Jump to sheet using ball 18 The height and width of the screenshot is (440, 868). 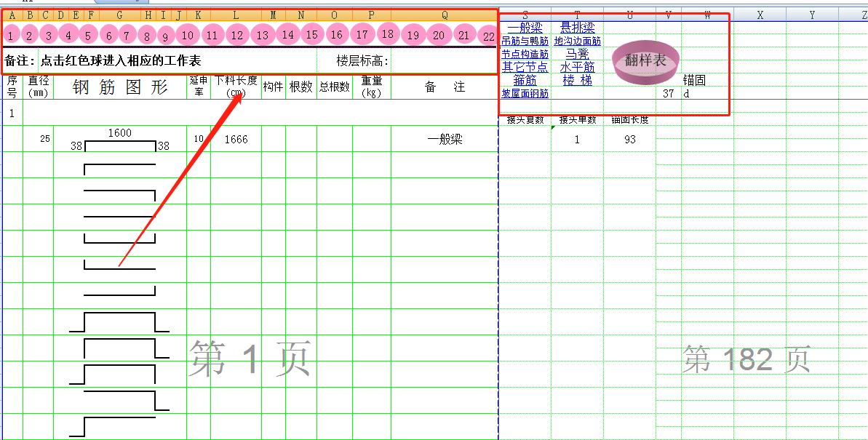coord(387,34)
